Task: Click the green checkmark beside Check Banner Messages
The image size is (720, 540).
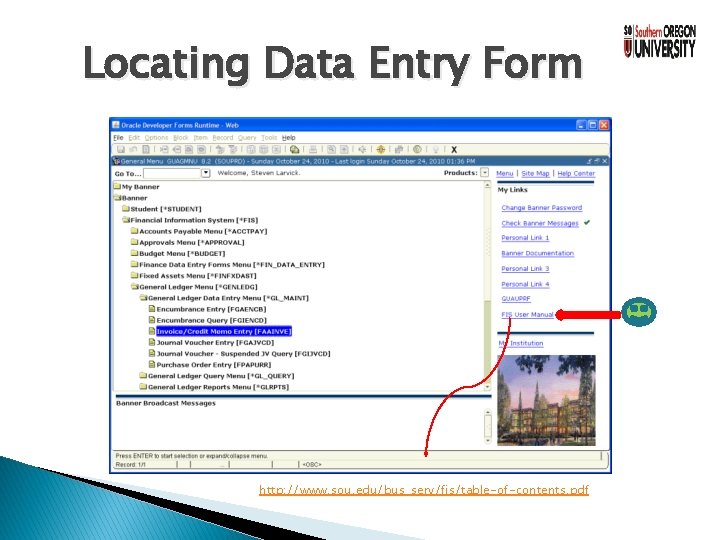Action: point(587,223)
